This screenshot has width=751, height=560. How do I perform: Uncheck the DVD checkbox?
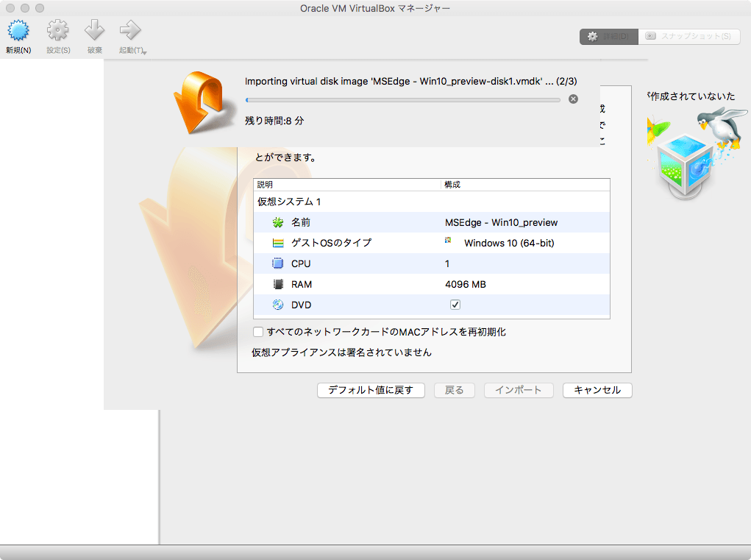[x=455, y=305]
